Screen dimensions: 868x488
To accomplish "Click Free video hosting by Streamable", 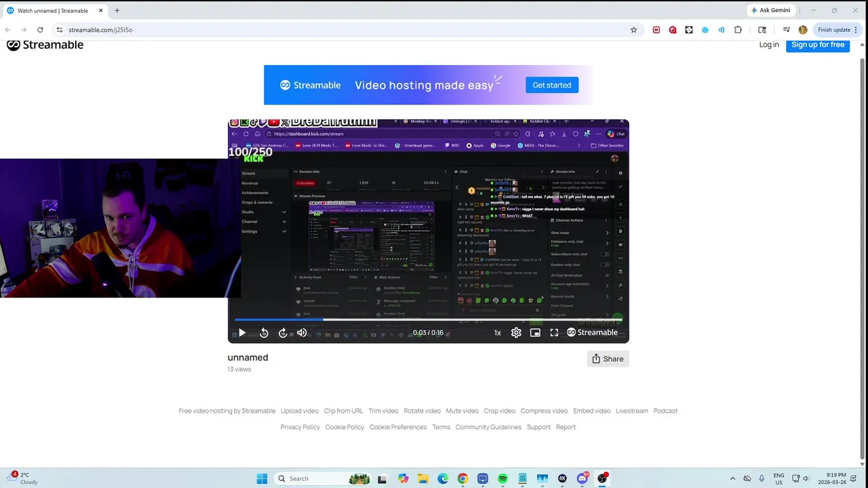I will (x=227, y=411).
